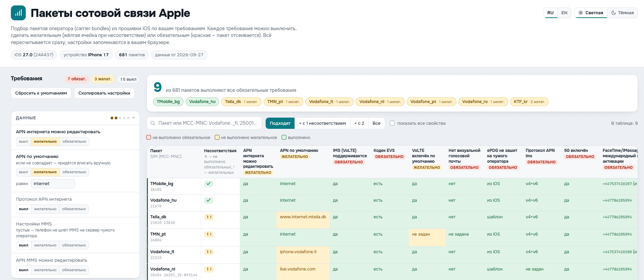Click the TMobile_bg package name in the table
This screenshot has width=644, height=280.
(162, 184)
